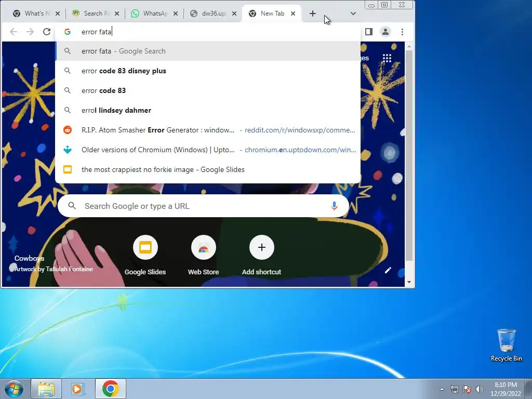Image resolution: width=532 pixels, height=399 pixels.
Task: Close the New Tab tab
Action: point(293,14)
